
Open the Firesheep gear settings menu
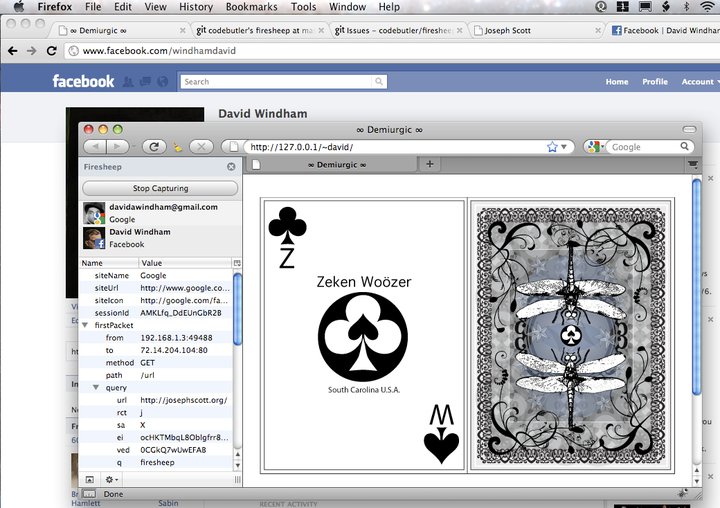coord(112,480)
